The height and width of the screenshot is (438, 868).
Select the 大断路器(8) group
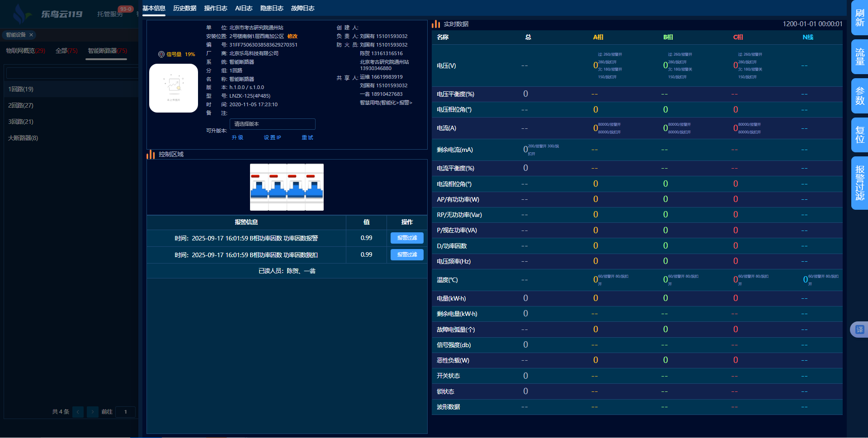click(x=23, y=138)
